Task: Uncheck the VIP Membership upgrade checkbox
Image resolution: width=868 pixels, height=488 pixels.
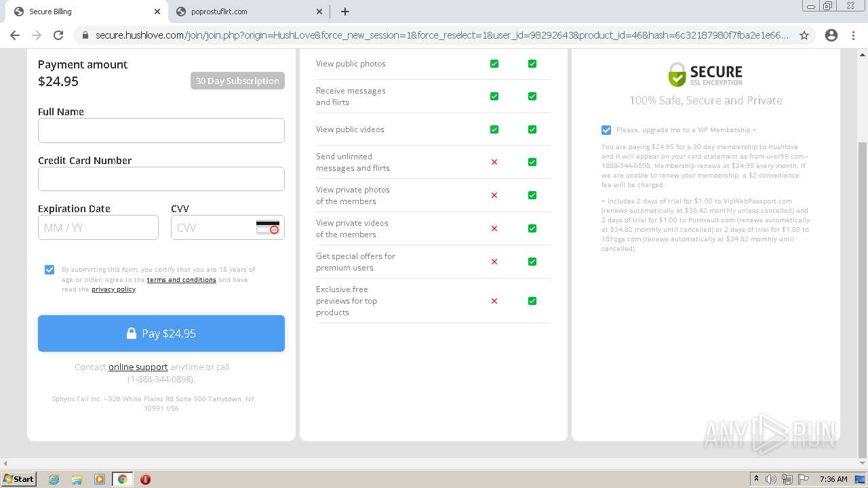Action: coord(606,130)
